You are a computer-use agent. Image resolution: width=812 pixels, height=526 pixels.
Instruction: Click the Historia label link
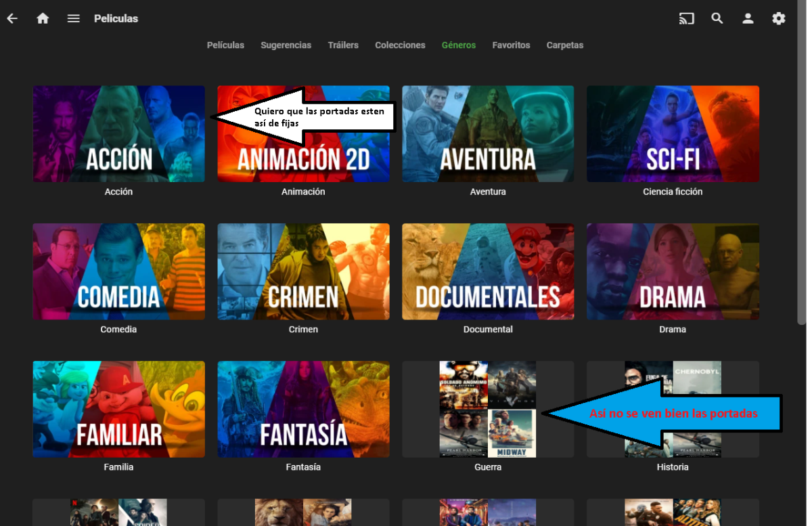pos(673,467)
